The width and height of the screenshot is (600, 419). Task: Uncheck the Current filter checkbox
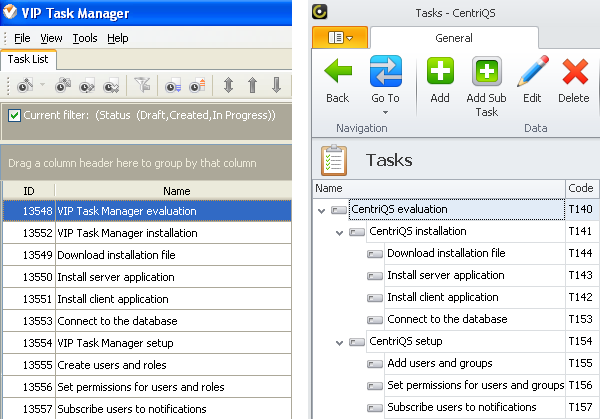[14, 115]
